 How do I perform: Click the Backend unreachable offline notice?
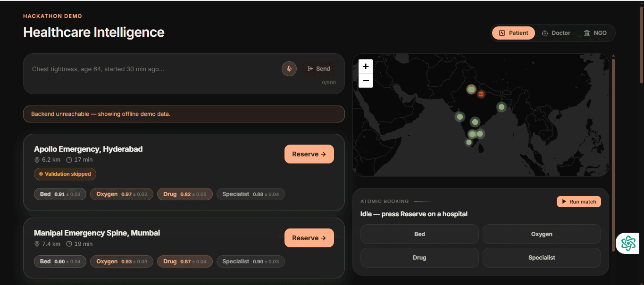(184, 114)
